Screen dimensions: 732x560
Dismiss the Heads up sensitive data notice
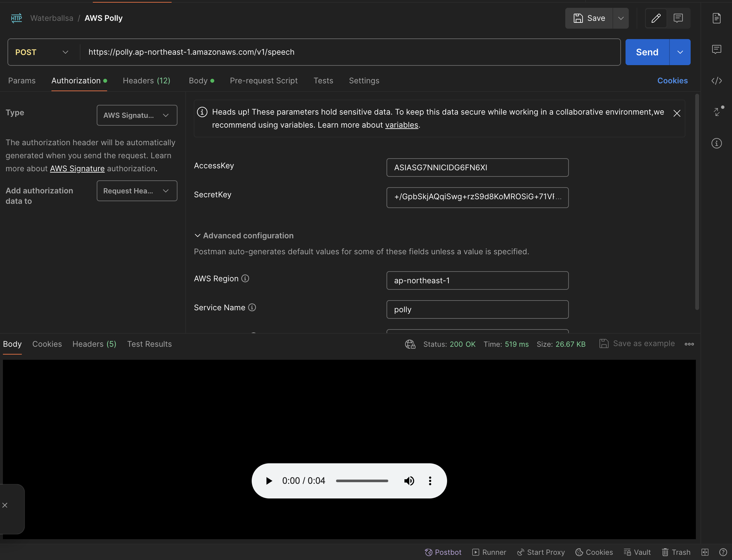click(x=676, y=113)
